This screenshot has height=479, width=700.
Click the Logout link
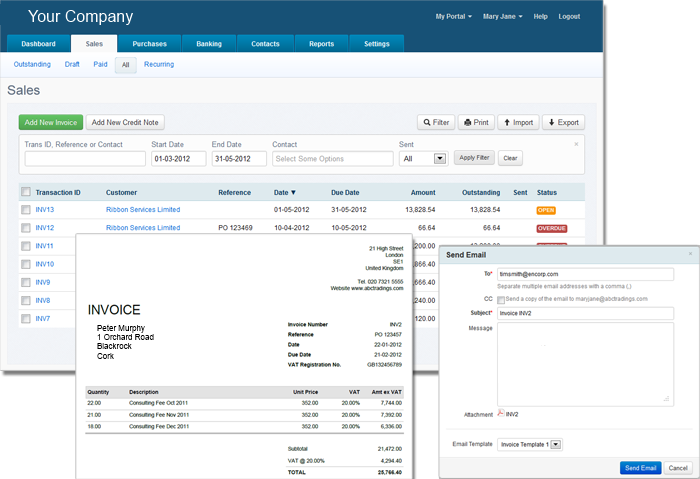[x=569, y=17]
